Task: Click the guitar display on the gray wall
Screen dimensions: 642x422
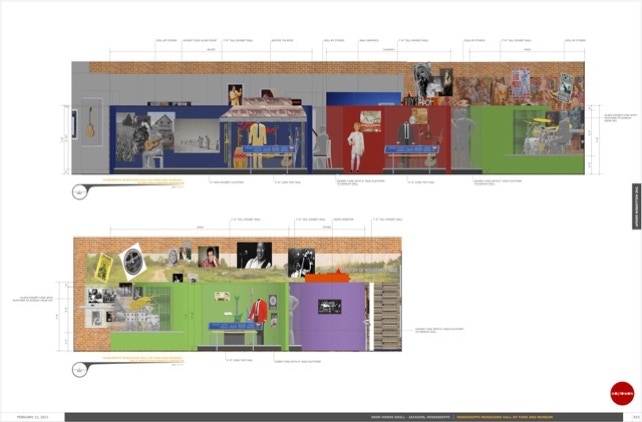Action: [90, 122]
